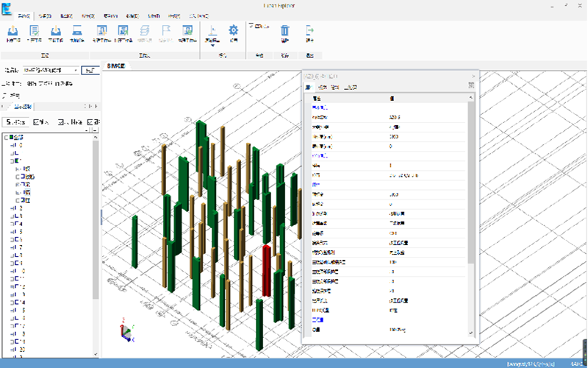This screenshot has width=588, height=368.
Task: Collapse the properties panel with its top-right arrow
Action: click(x=473, y=76)
